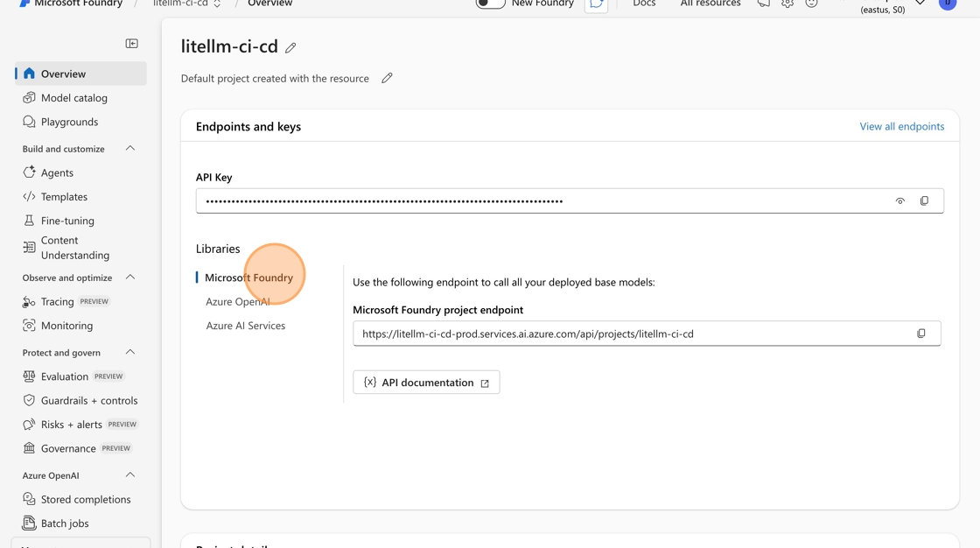Open the API documentation button
The height and width of the screenshot is (548, 980).
[426, 383]
